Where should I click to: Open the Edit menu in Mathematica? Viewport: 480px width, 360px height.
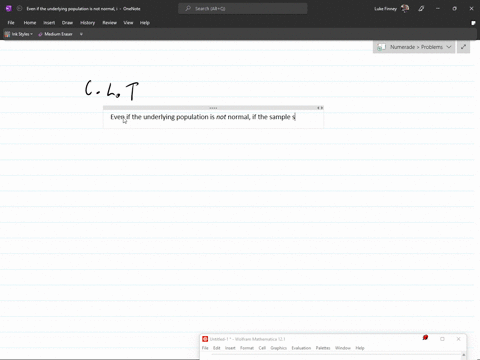(x=217, y=348)
